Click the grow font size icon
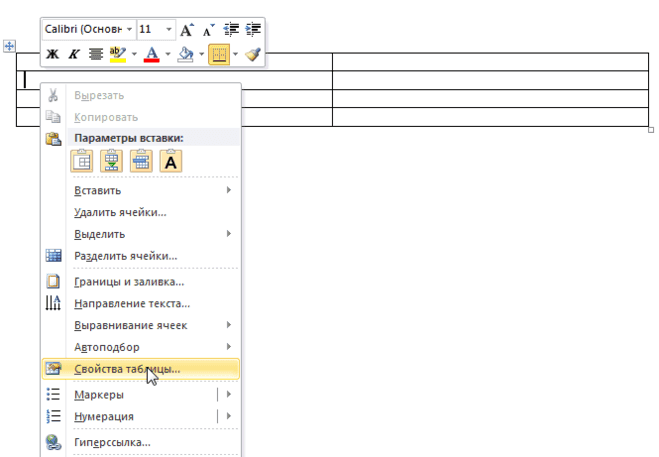This screenshot has height=457, width=659. click(x=186, y=31)
